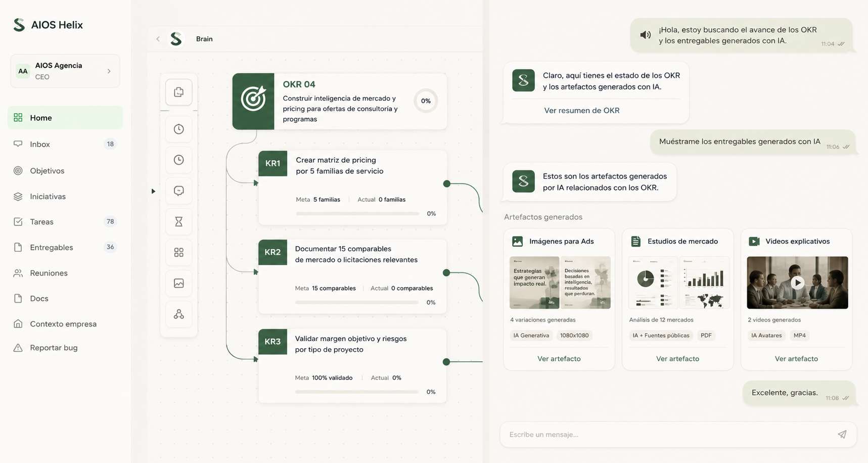Click the Contexto empresa building icon
Screen dimensions: 868x463
point(18,323)
